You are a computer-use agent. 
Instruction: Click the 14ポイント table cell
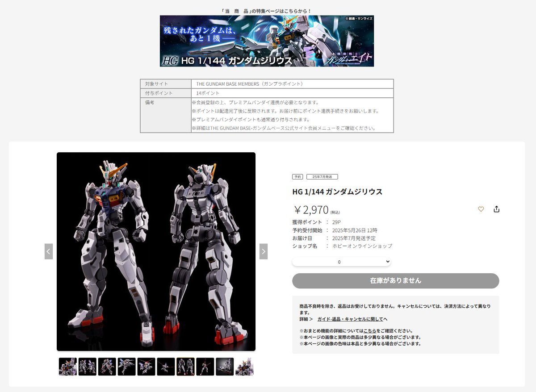pos(292,93)
